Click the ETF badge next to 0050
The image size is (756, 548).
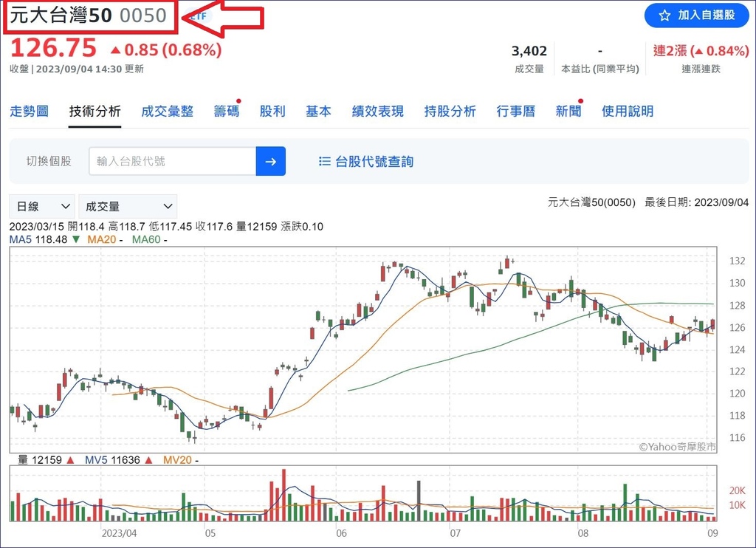pos(198,16)
